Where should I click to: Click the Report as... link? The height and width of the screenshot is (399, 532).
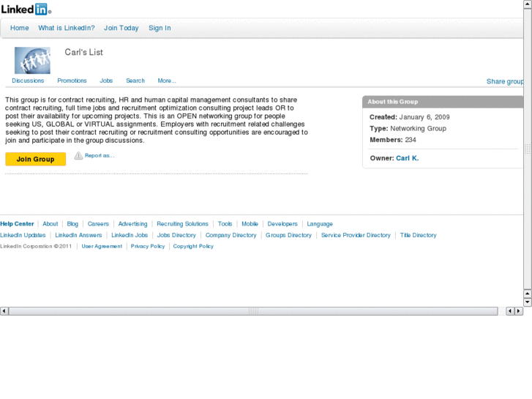click(100, 155)
